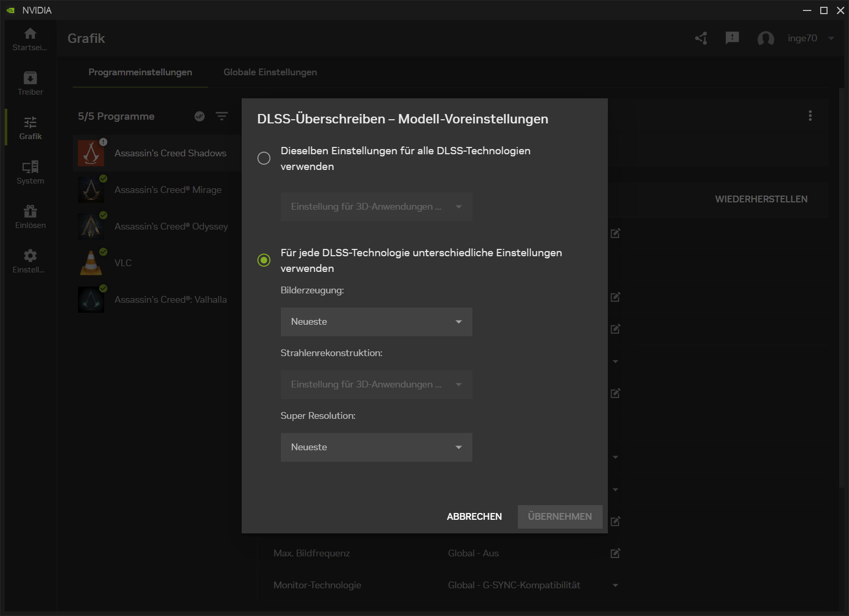Select Assassin's Creed Shadows in program list
849x616 pixels.
click(x=157, y=153)
